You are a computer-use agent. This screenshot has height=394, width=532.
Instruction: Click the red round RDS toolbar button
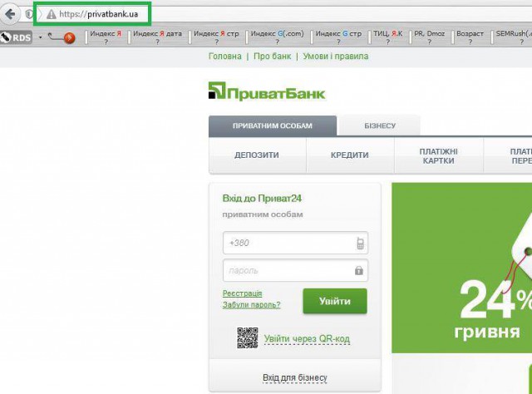pyautogui.click(x=69, y=37)
